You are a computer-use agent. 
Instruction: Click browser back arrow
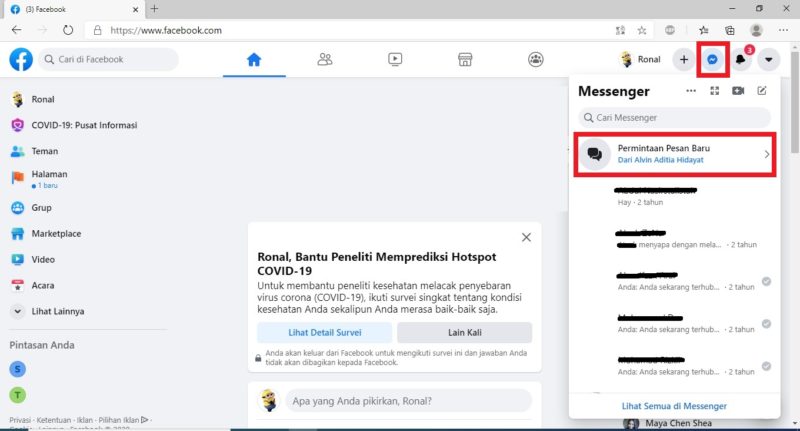[16, 30]
